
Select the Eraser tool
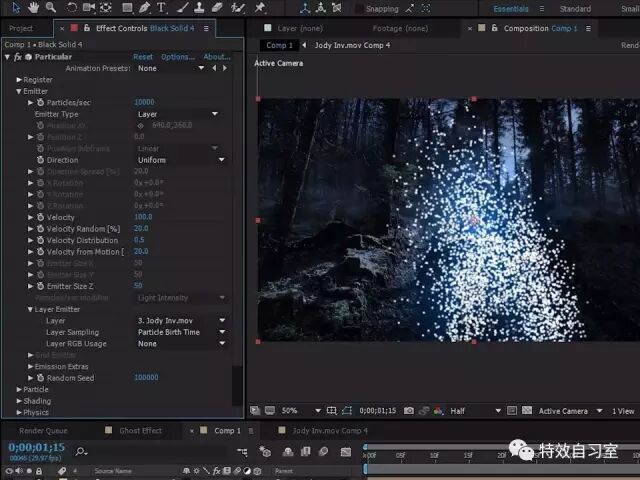click(x=217, y=7)
